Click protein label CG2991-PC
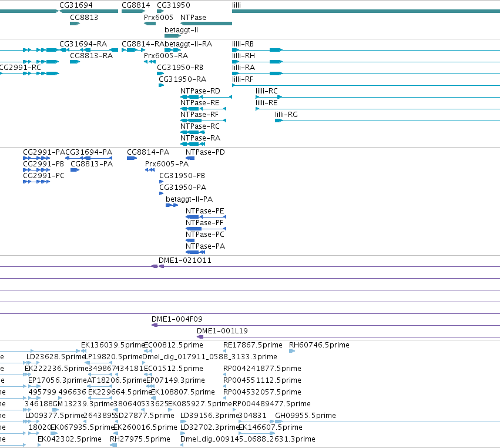This screenshot has width=500, height=448. tap(43, 176)
